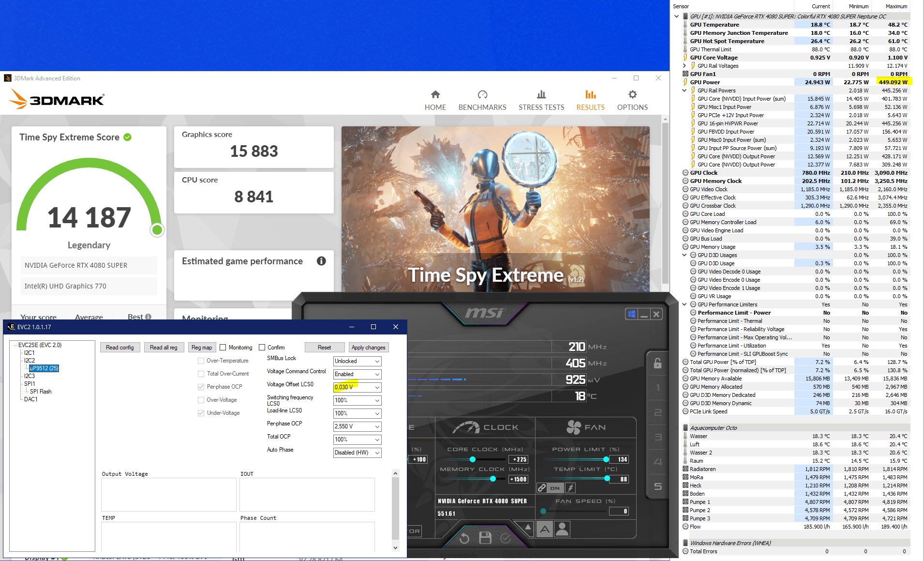Click the Best score info icon in 3DMark
The height and width of the screenshot is (561, 924).
coord(148,317)
